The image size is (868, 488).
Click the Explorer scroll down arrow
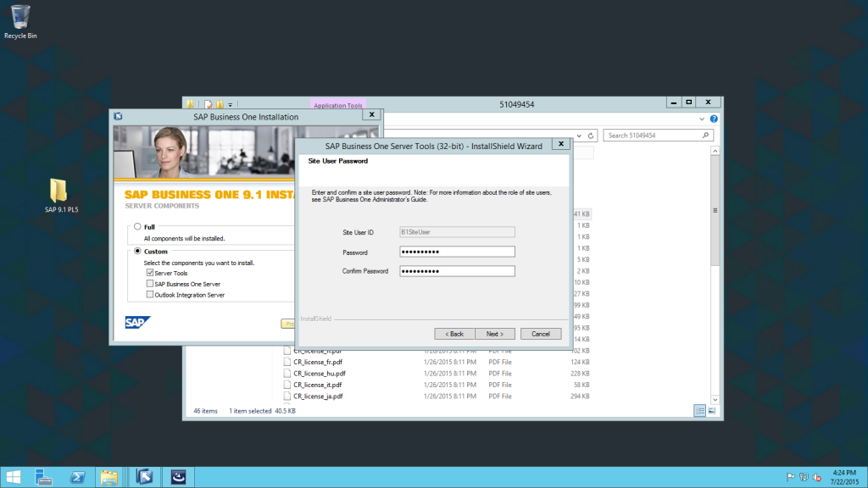tap(715, 400)
